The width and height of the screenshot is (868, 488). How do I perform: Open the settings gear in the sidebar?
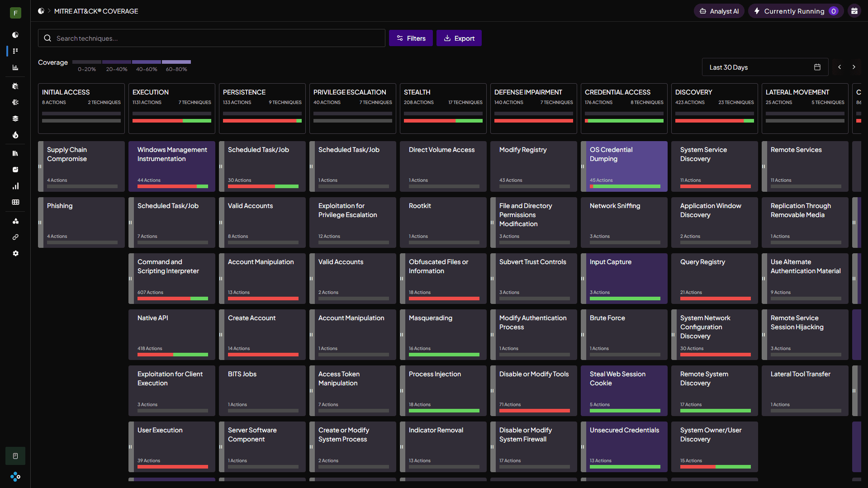coord(15,253)
